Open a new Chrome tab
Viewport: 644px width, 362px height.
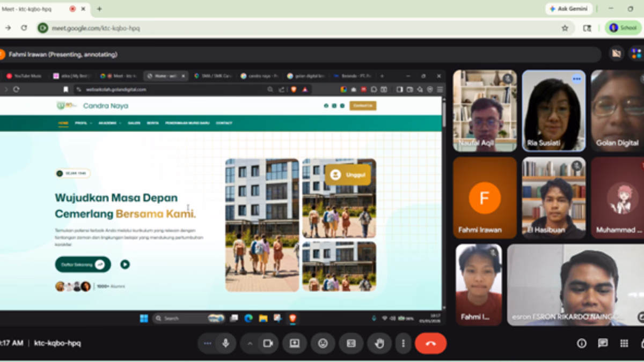pyautogui.click(x=99, y=9)
